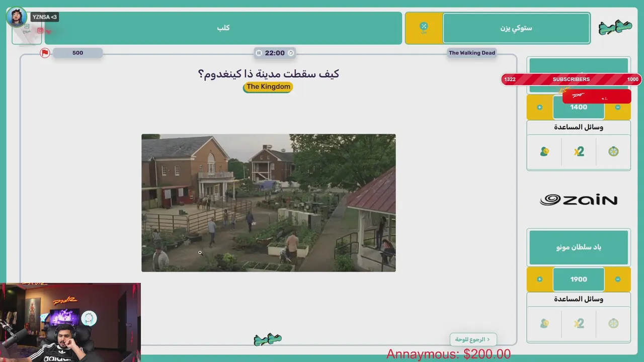Click the 1900 score field
The height and width of the screenshot is (362, 644).
(x=579, y=279)
